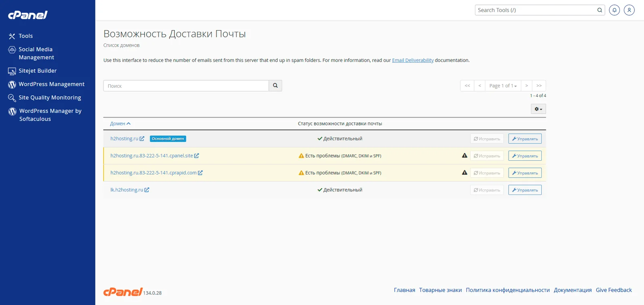
Task: Click the 1 - 4 of 4 results count
Action: tap(538, 96)
